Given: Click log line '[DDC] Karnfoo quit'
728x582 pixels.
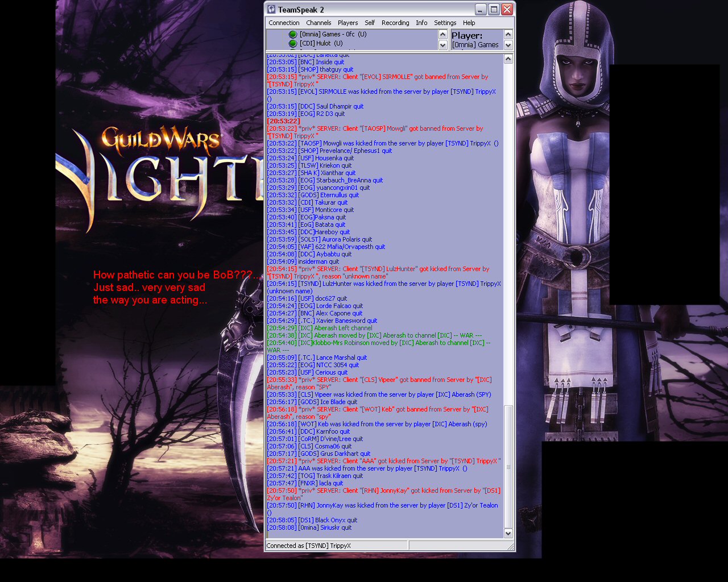Looking at the screenshot, I should pyautogui.click(x=308, y=431).
